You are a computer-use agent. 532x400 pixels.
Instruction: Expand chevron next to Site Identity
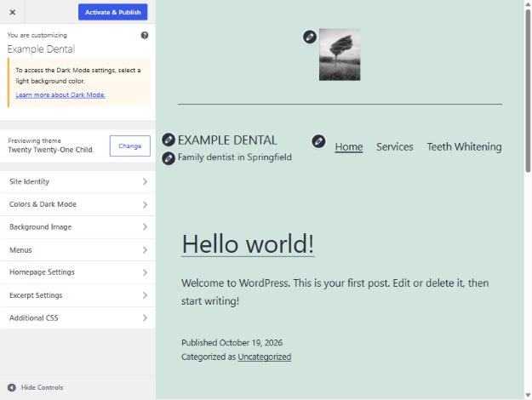tap(145, 181)
